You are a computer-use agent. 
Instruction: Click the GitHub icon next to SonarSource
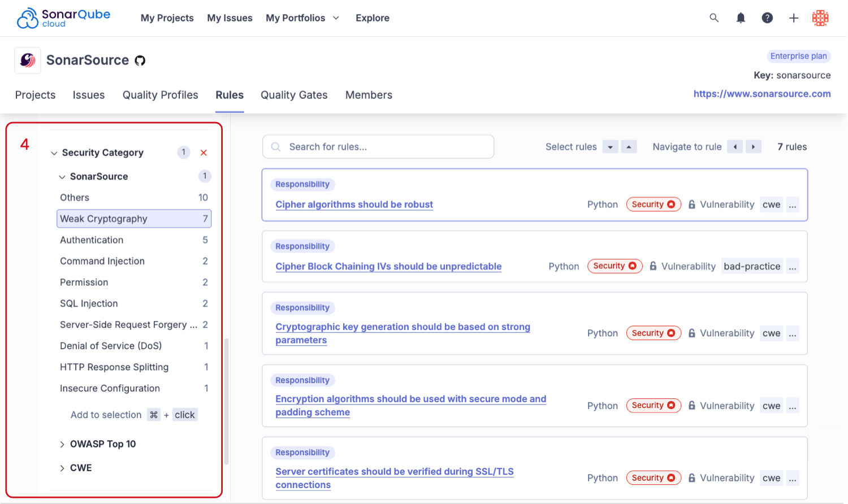(x=140, y=60)
